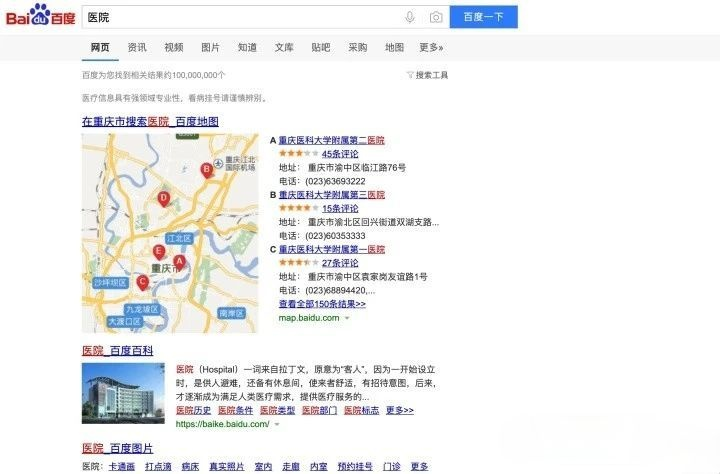Click the microphone voice search icon
This screenshot has width=720, height=474.
click(x=410, y=17)
